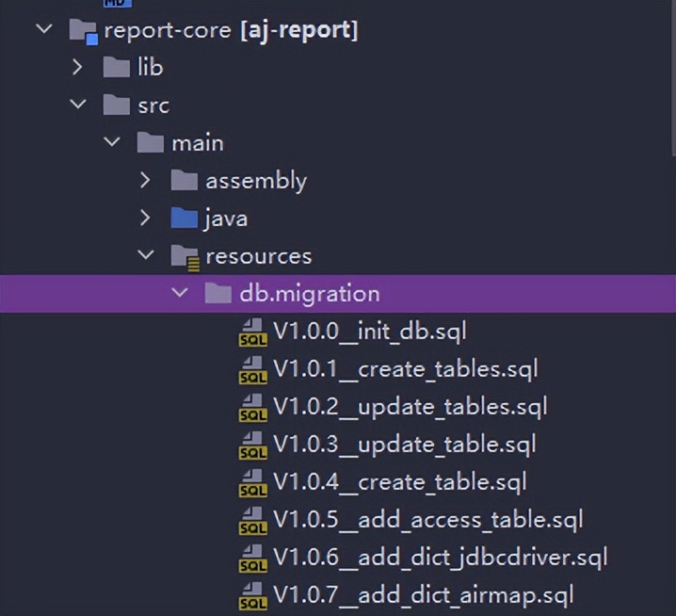Screen dimensions: 676x616
Task: Expand the java folder arrow
Action: [x=145, y=218]
